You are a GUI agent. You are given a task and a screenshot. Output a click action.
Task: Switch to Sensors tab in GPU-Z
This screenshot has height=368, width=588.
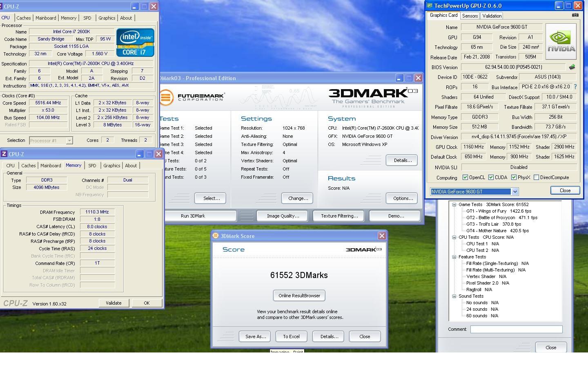[x=470, y=16]
